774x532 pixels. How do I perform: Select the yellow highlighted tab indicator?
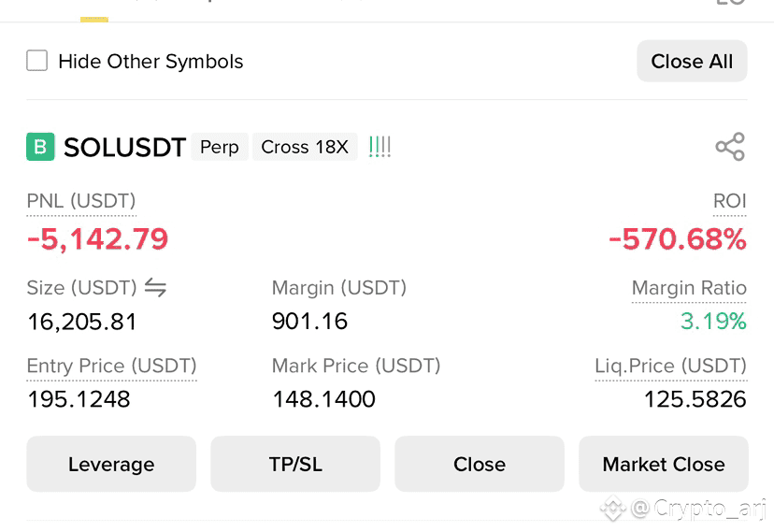[x=94, y=20]
